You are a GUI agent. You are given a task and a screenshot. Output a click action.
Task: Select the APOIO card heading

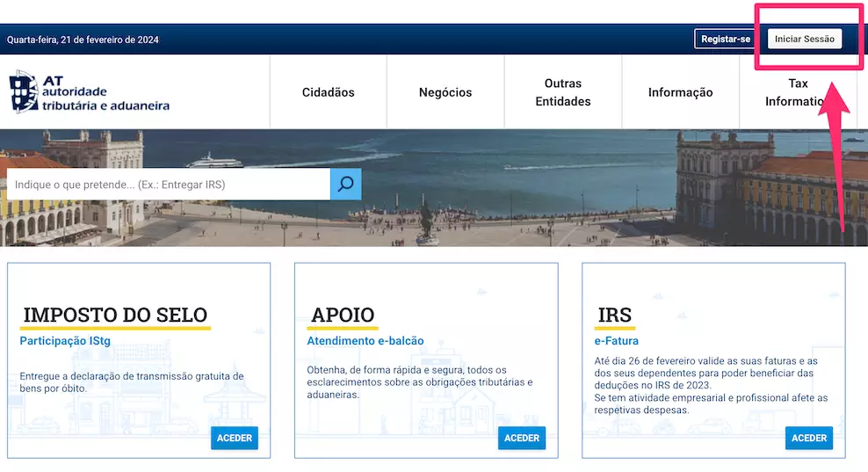point(343,315)
